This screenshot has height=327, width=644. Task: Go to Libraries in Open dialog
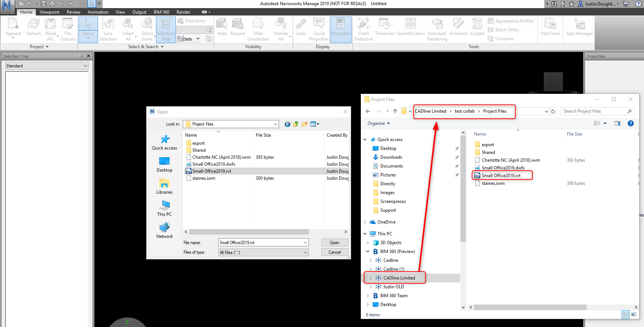pyautogui.click(x=164, y=186)
